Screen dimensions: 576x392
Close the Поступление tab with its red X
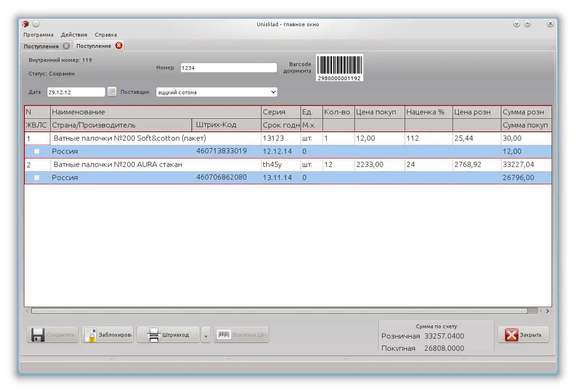(119, 45)
